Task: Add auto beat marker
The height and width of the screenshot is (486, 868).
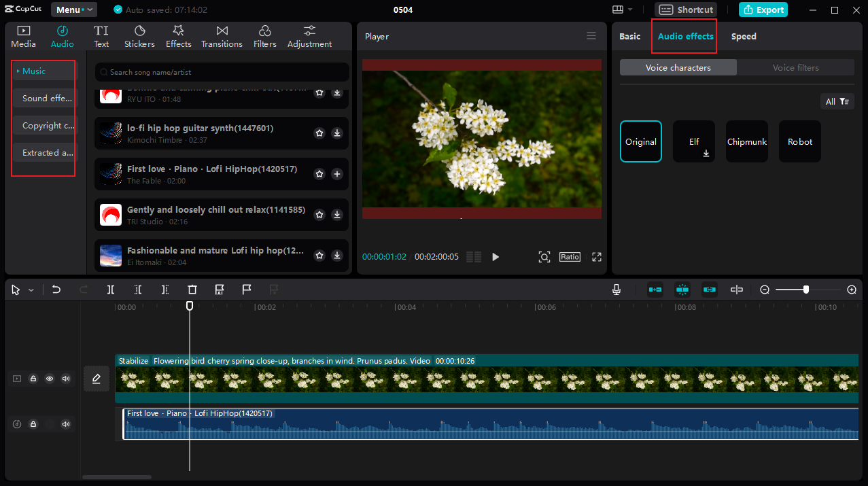Action: (x=220, y=290)
